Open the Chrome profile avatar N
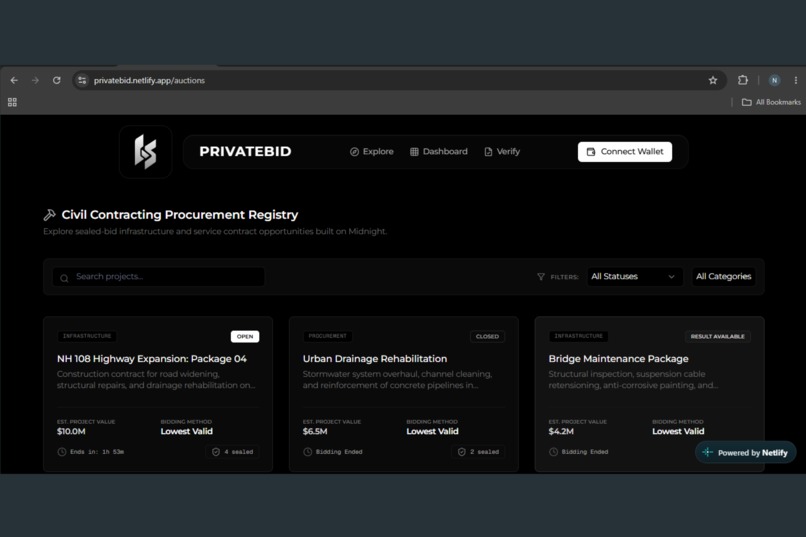Image resolution: width=806 pixels, height=537 pixels. point(774,80)
